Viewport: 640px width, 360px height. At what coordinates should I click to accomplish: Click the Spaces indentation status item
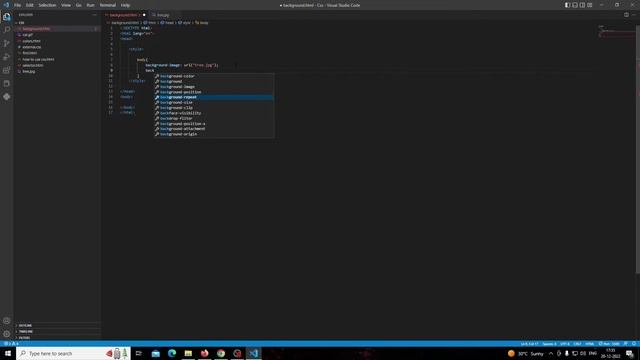click(x=549, y=344)
